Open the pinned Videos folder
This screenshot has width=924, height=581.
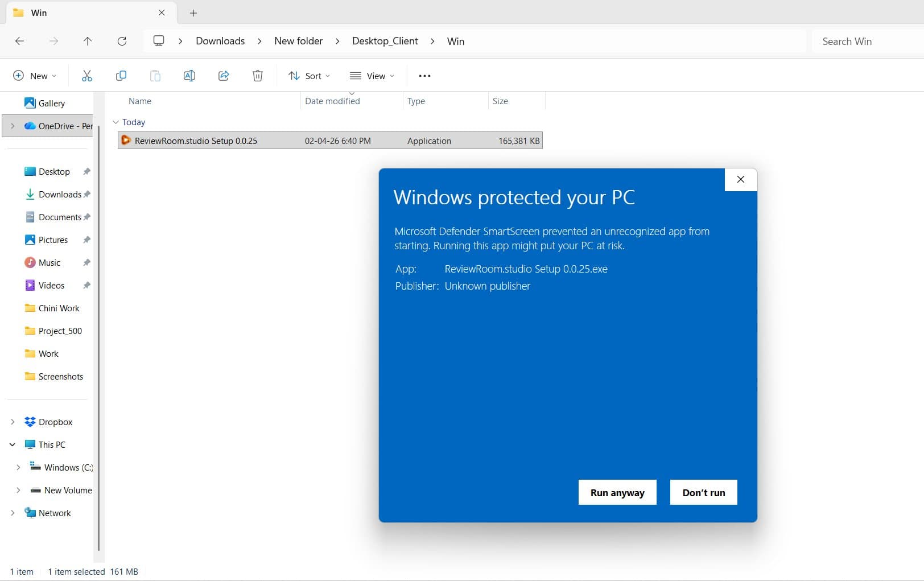point(45,285)
